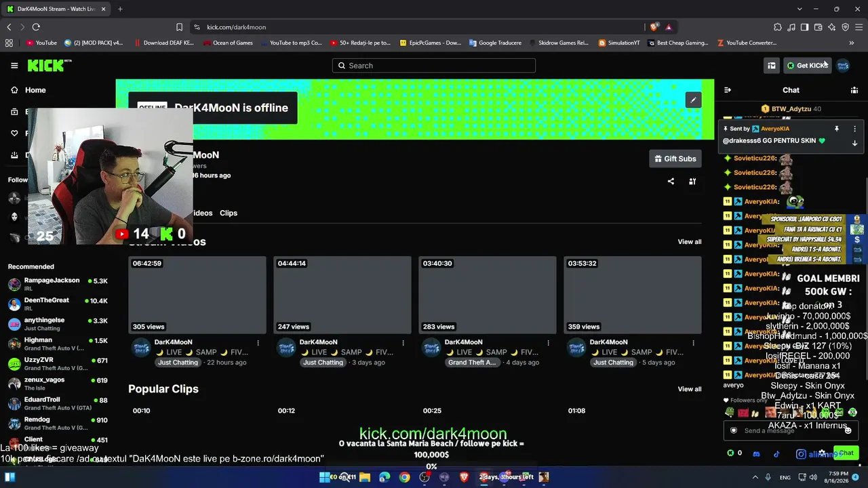View all popular clips
This screenshot has width=868, height=488.
coord(690,389)
